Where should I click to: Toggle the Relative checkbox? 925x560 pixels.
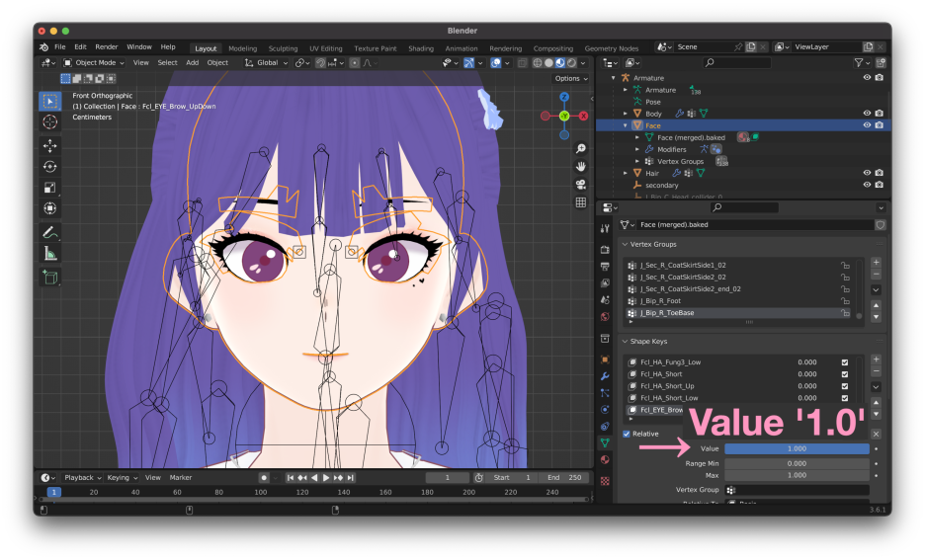pyautogui.click(x=627, y=434)
